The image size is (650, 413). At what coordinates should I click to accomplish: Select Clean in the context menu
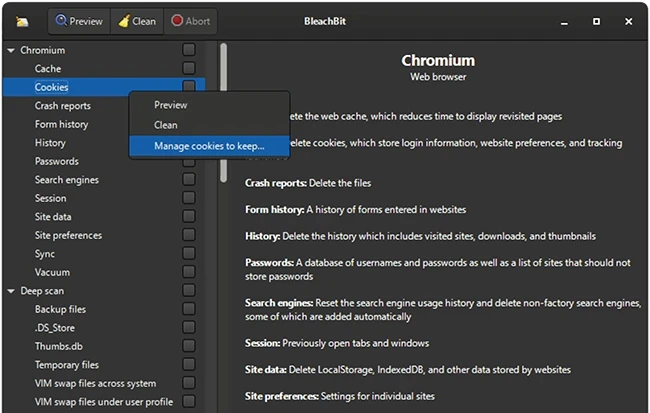coord(166,125)
